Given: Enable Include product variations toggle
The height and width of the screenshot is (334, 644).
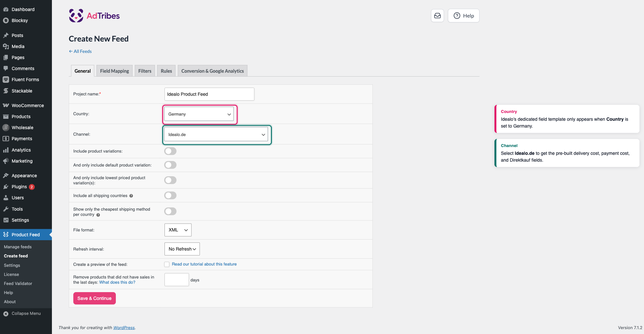Looking at the screenshot, I should (x=170, y=151).
